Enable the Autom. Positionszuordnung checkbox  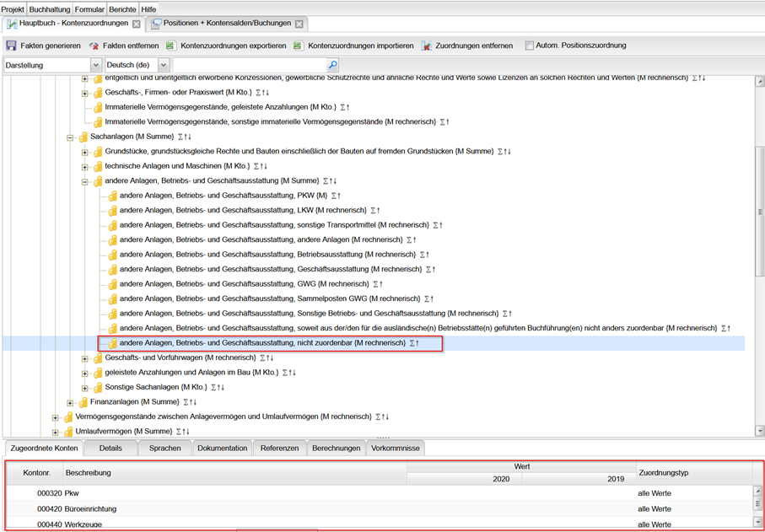(x=530, y=46)
